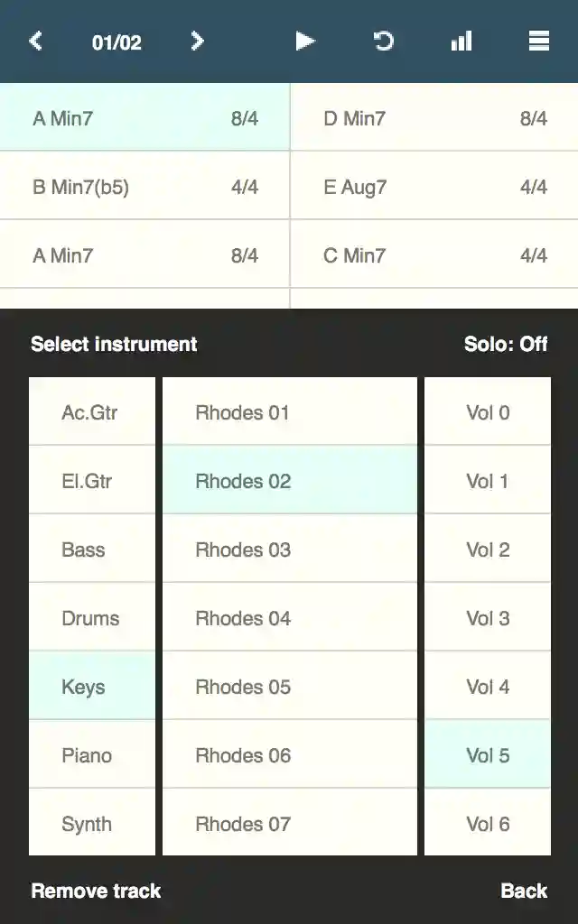Enable the Synth instrument
578x924 pixels.
pyautogui.click(x=91, y=824)
